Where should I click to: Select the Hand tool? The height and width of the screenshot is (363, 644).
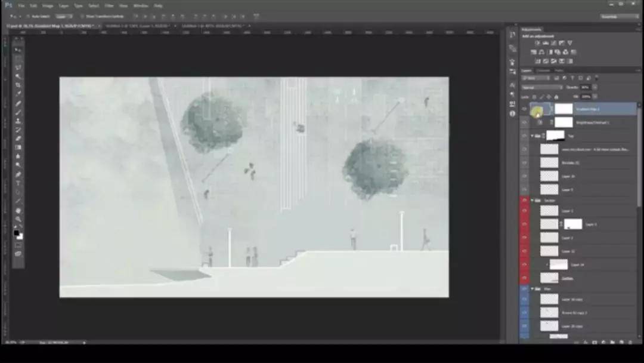click(x=18, y=211)
